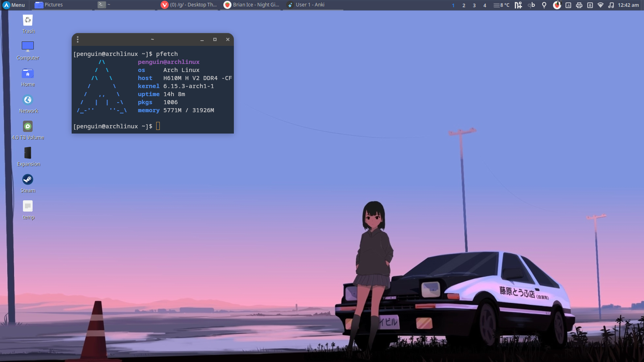644x362 pixels.
Task: Click the pkgs value '1006'
Action: tap(171, 102)
